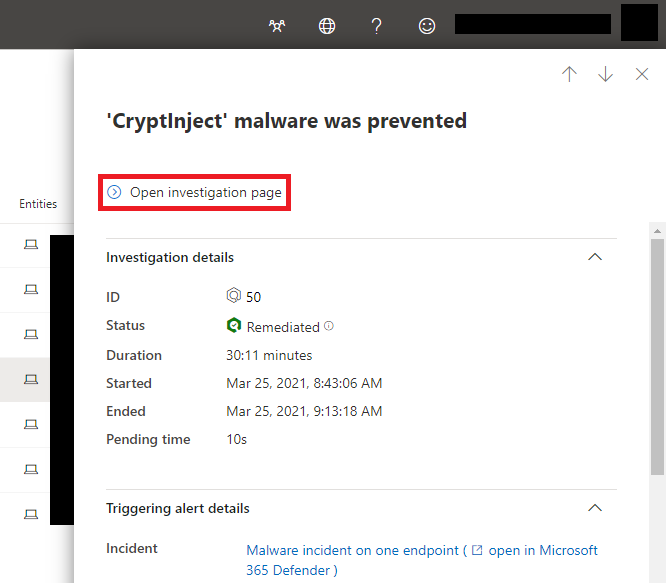Screen dimensions: 666x583
Task: Click the scrollbar up arrow
Action: pyautogui.click(x=658, y=231)
